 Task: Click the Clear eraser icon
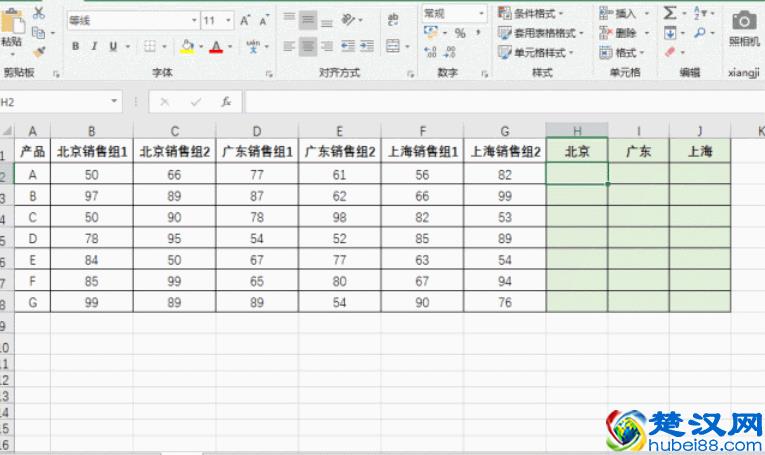tap(670, 51)
